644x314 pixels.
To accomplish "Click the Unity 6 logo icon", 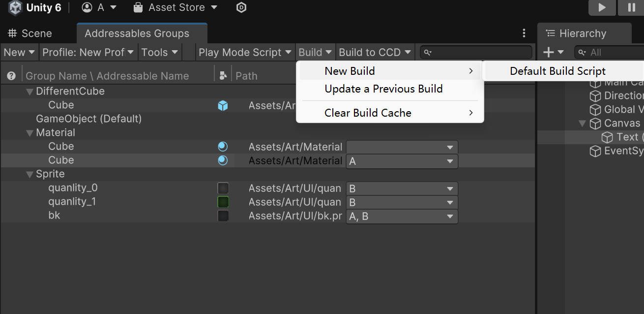I will [x=16, y=7].
